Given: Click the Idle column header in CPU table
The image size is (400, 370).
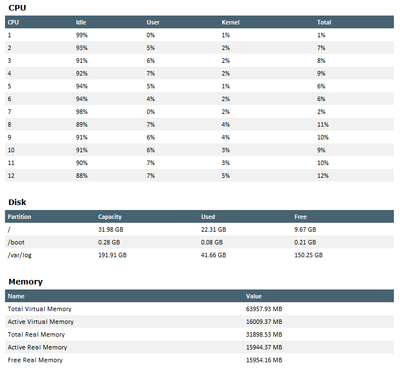Looking at the screenshot, I should point(81,22).
